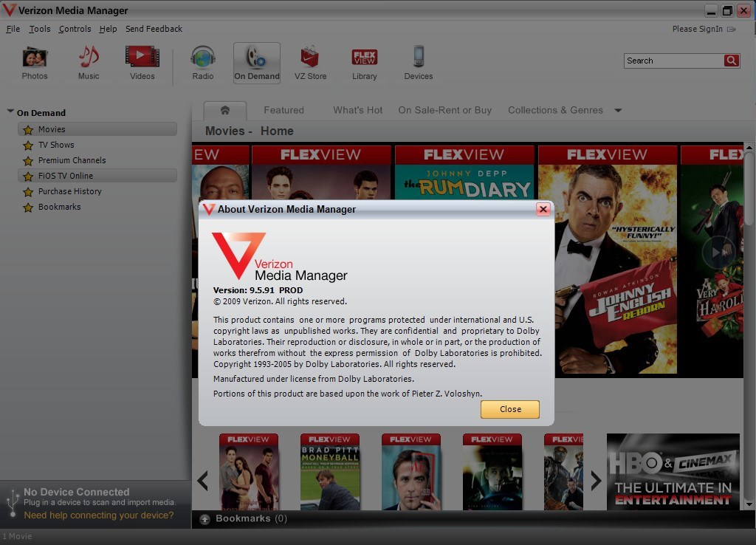The height and width of the screenshot is (545, 756).
Task: Click the Moneyball movie thumbnail
Action: [330, 470]
